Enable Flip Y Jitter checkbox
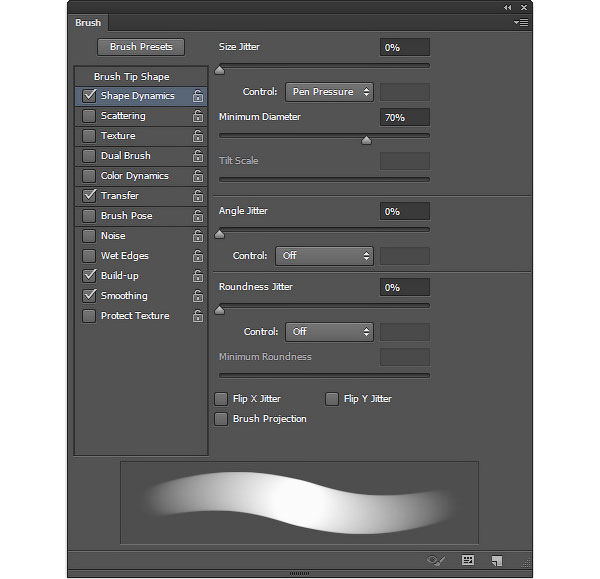Screen dimensions: 600x579 point(332,399)
